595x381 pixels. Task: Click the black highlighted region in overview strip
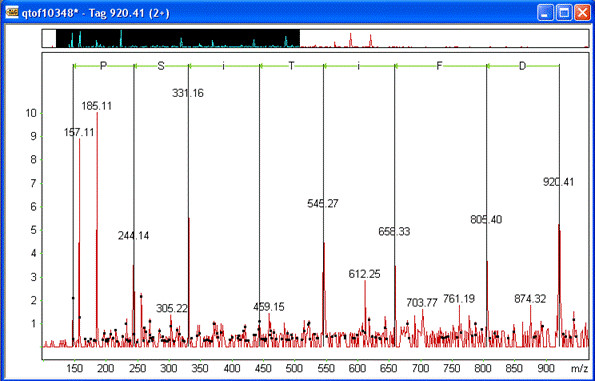pyautogui.click(x=178, y=38)
